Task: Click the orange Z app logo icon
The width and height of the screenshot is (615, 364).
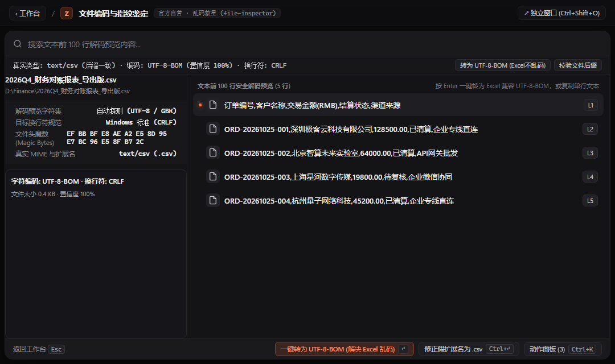Action: (67, 13)
